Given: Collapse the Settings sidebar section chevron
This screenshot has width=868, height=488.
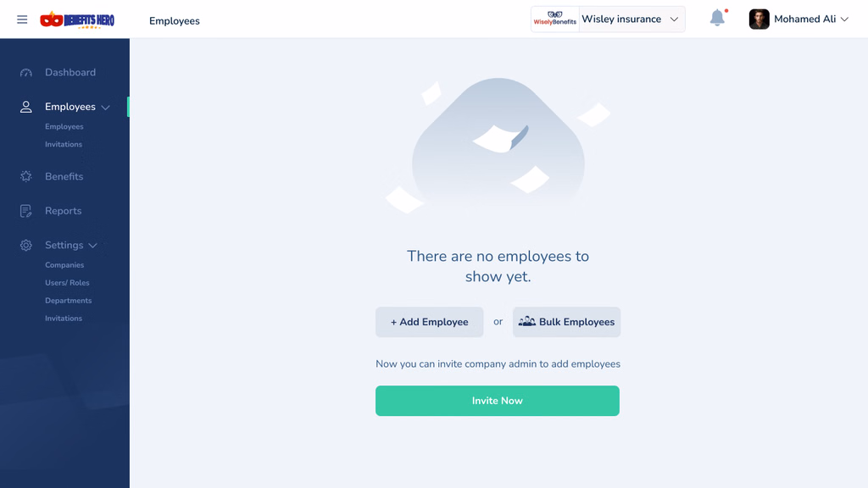Looking at the screenshot, I should [x=93, y=246].
